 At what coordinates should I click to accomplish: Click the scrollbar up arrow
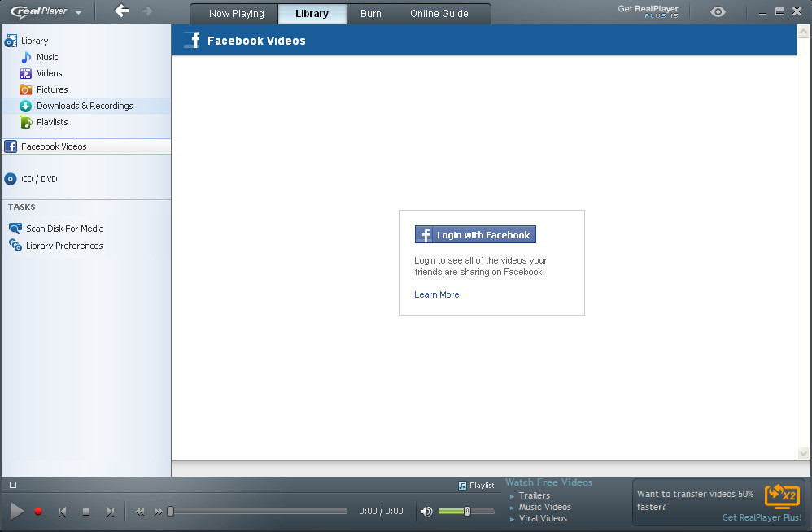click(x=803, y=32)
